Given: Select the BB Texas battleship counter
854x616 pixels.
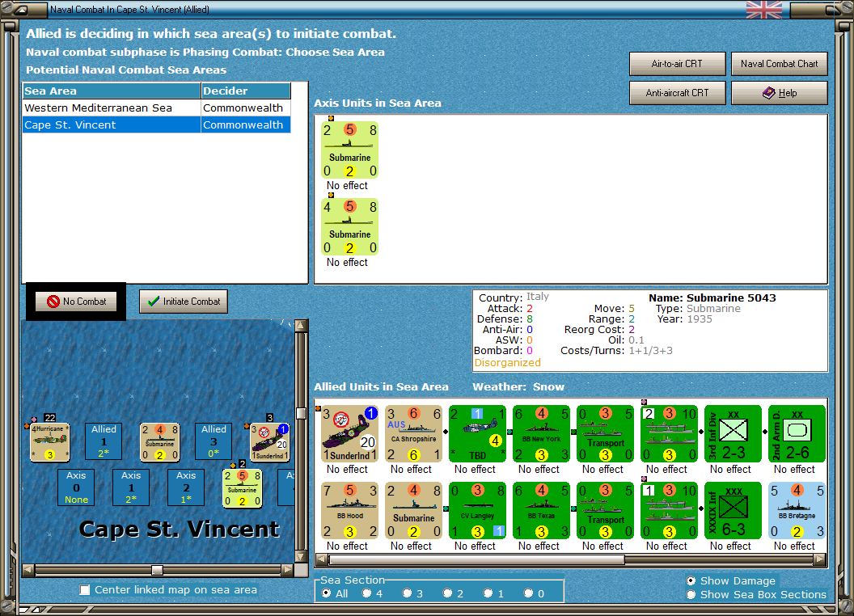Looking at the screenshot, I should (541, 510).
